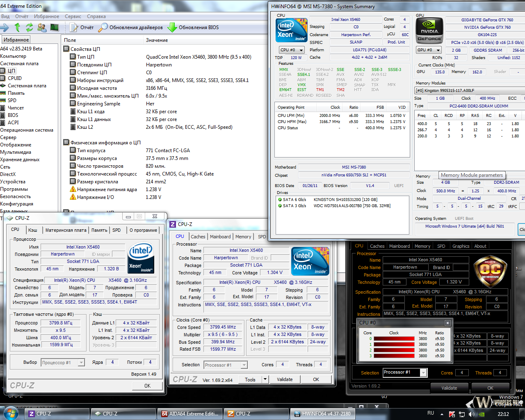This screenshot has width=525, height=420.
Task: Open network icon in system tray
Action: coord(462,414)
